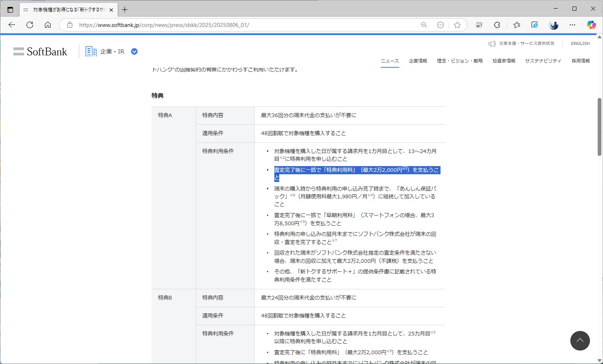
Task: Open 災害支援・サービス提供状況 link
Action: point(521,43)
